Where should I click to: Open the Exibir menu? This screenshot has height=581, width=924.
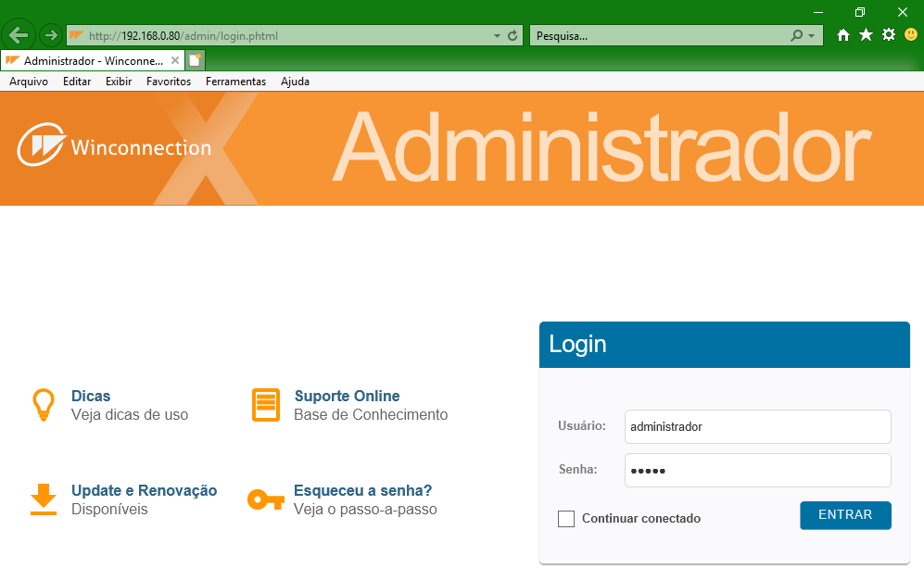[119, 82]
